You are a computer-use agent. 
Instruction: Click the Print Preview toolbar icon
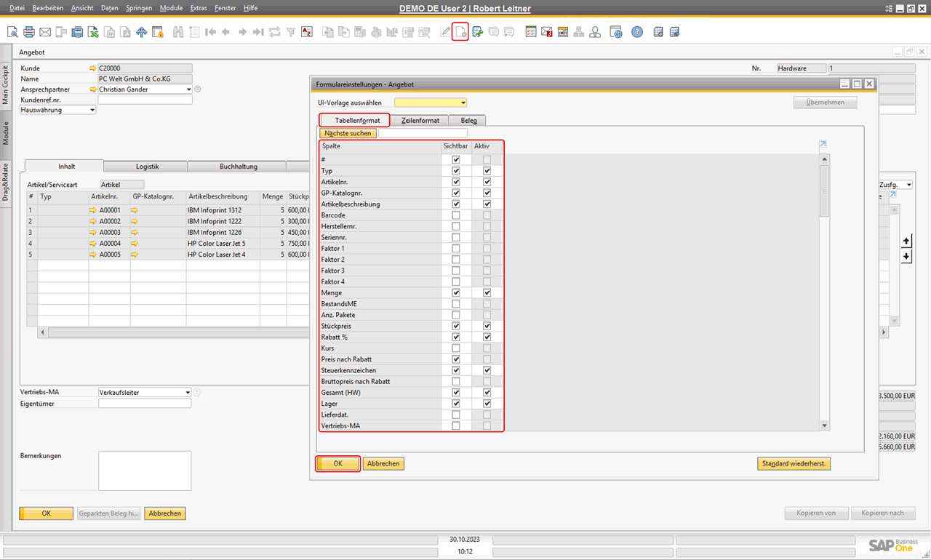point(12,32)
